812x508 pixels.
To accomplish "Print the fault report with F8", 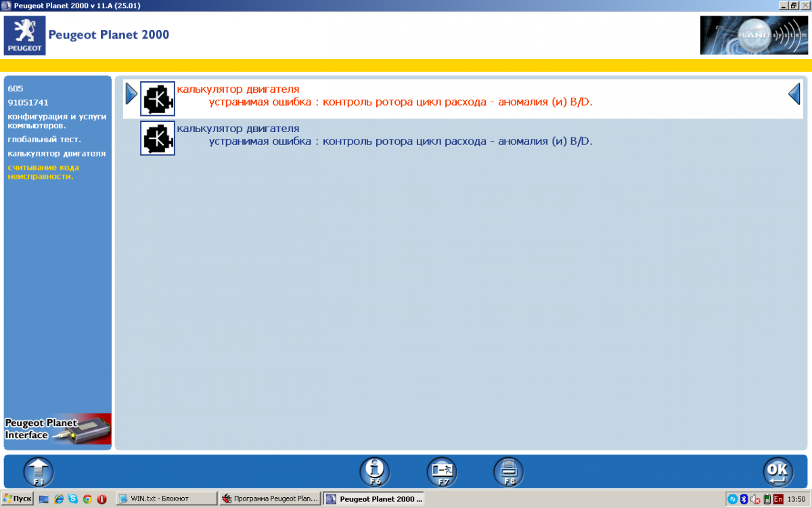I will 508,471.
